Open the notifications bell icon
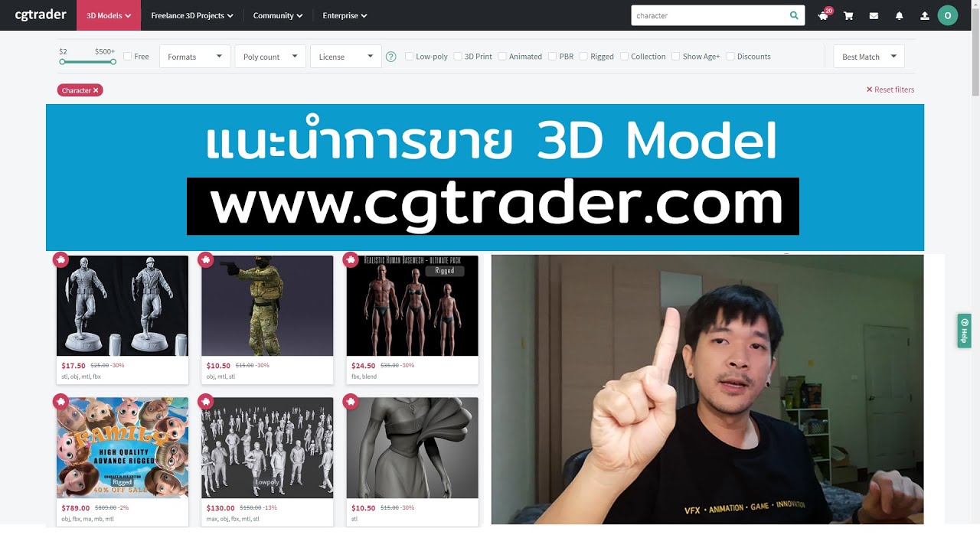 click(x=900, y=16)
